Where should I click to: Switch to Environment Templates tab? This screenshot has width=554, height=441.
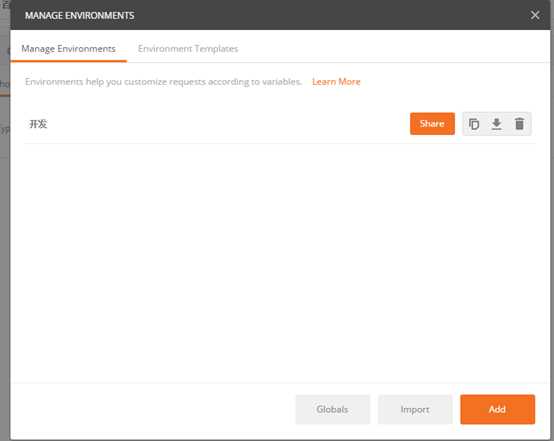(x=188, y=49)
